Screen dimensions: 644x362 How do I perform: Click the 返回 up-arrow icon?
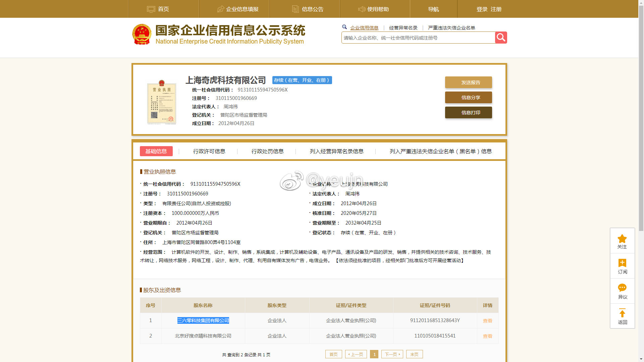click(x=622, y=313)
